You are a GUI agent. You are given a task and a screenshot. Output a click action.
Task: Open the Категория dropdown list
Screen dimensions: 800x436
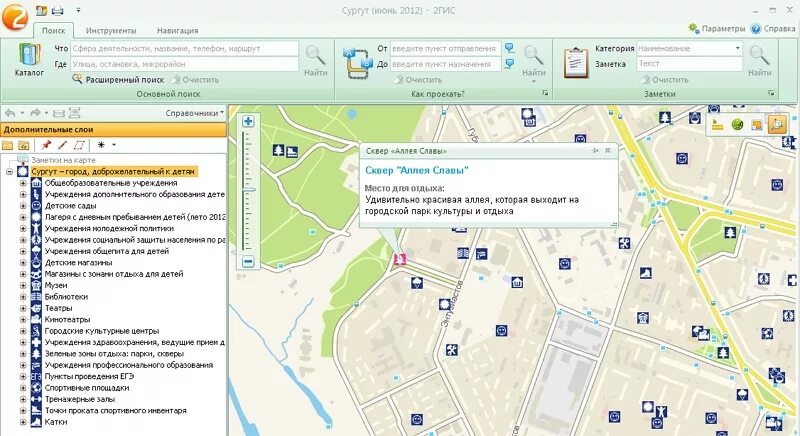(738, 48)
